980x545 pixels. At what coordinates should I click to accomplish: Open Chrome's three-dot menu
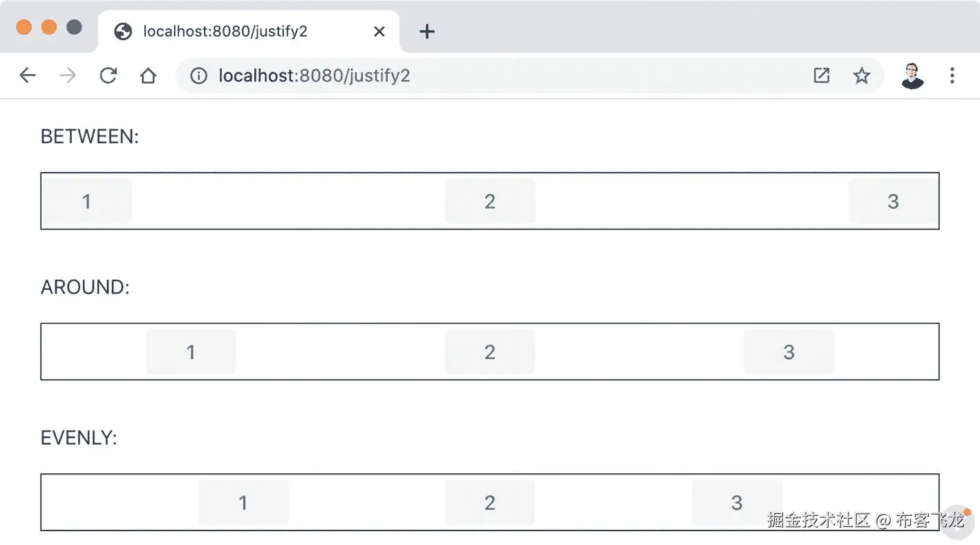point(952,75)
